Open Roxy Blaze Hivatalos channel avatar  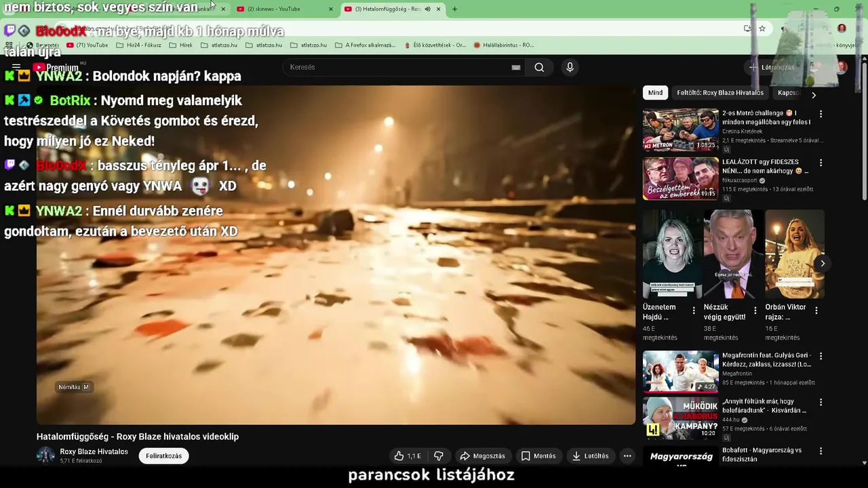pos(45,455)
